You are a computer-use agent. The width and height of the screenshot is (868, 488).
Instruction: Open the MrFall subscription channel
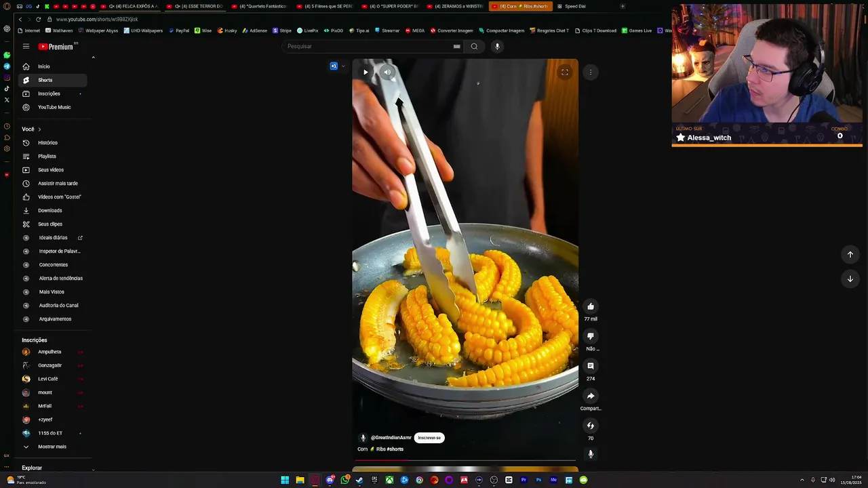(x=53, y=406)
